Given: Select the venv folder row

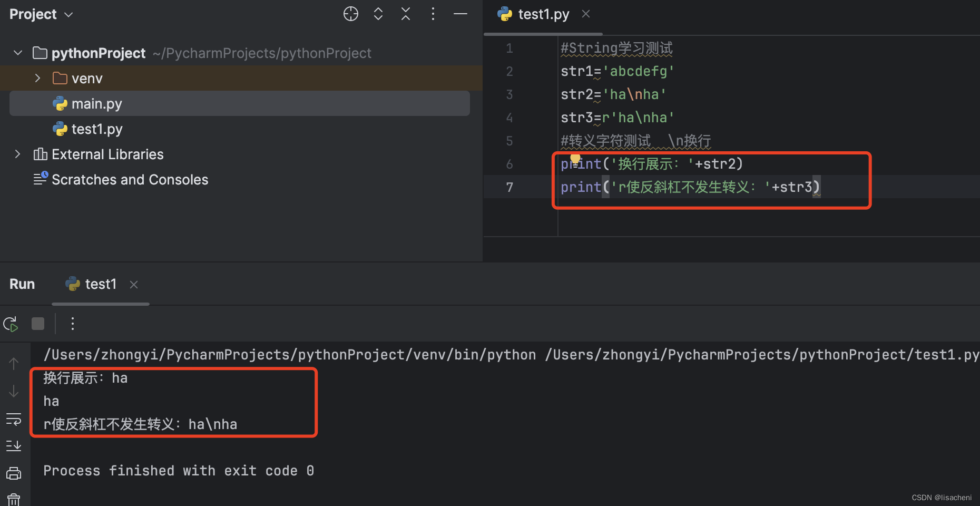Looking at the screenshot, I should pyautogui.click(x=241, y=79).
